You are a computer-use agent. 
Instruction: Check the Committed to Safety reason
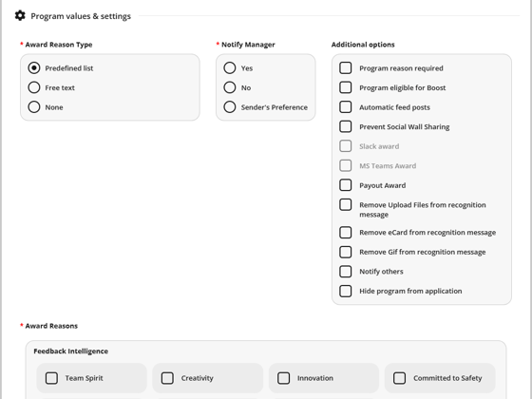click(x=399, y=378)
